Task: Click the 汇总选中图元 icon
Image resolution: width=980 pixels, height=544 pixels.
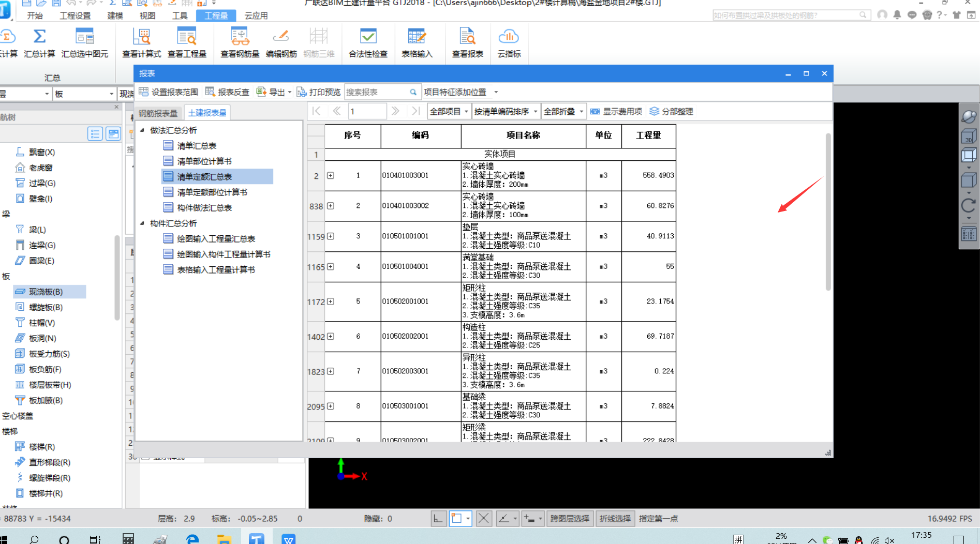Action: [85, 36]
